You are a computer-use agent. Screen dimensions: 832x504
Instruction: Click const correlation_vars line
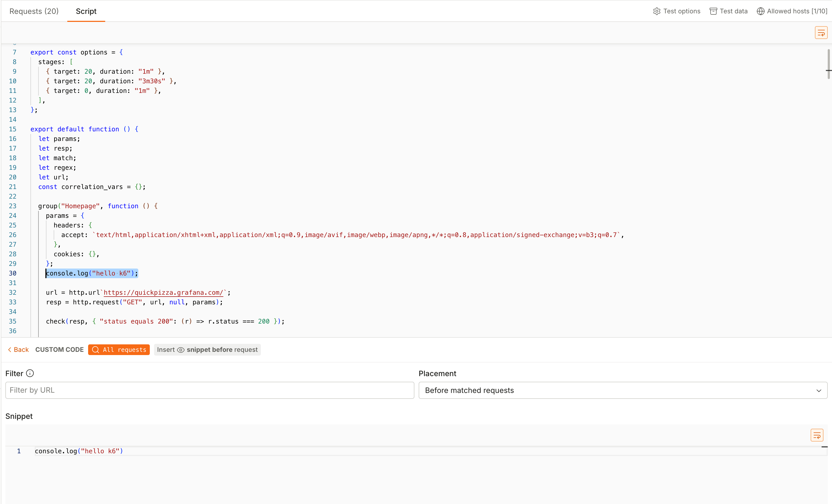point(92,187)
